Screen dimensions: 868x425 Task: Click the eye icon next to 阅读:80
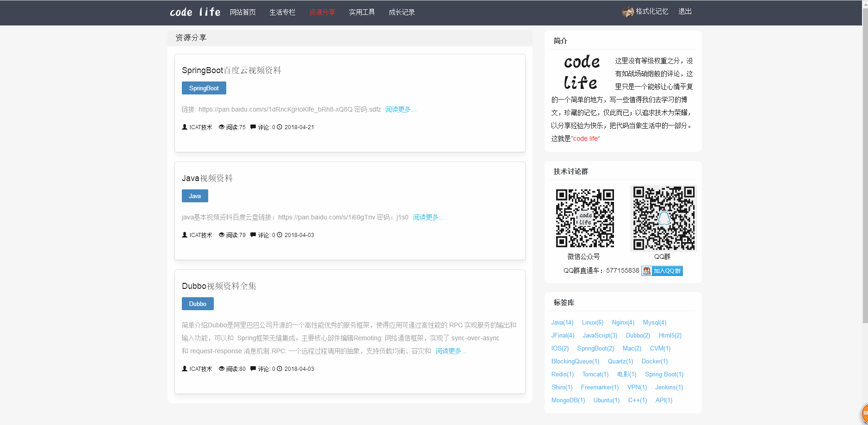click(222, 369)
